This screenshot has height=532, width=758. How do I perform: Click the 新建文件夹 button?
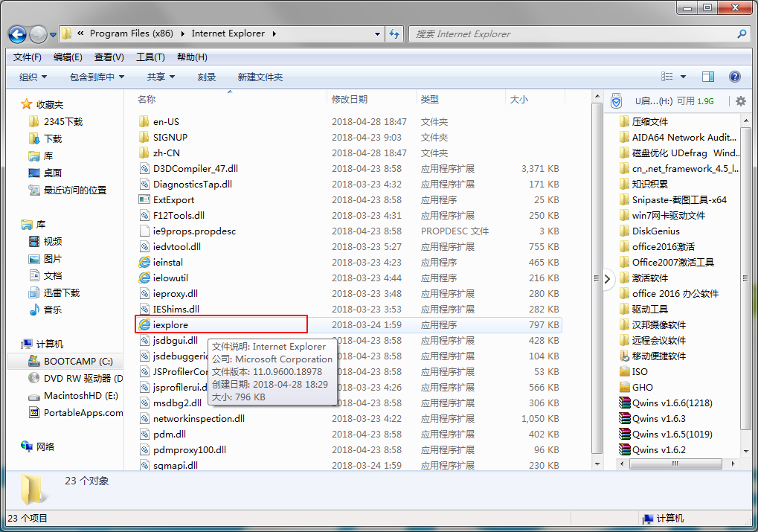(260, 77)
